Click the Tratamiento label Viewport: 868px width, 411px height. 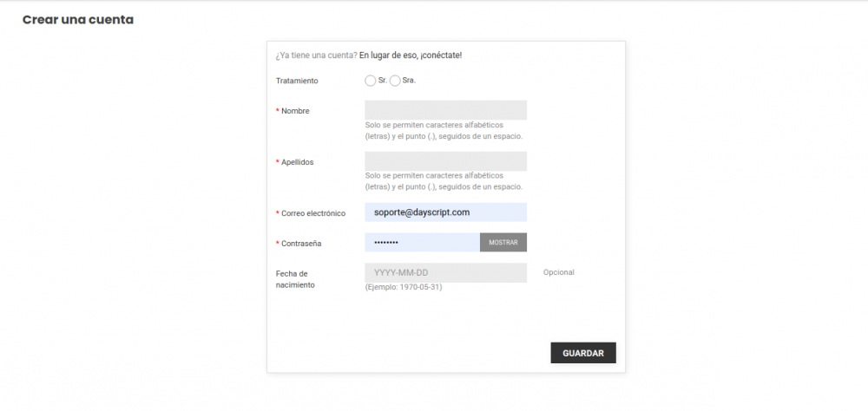[297, 81]
